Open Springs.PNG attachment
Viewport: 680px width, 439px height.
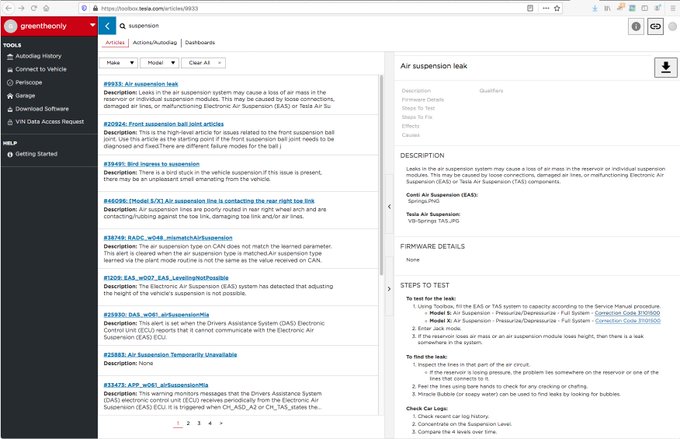click(x=424, y=201)
